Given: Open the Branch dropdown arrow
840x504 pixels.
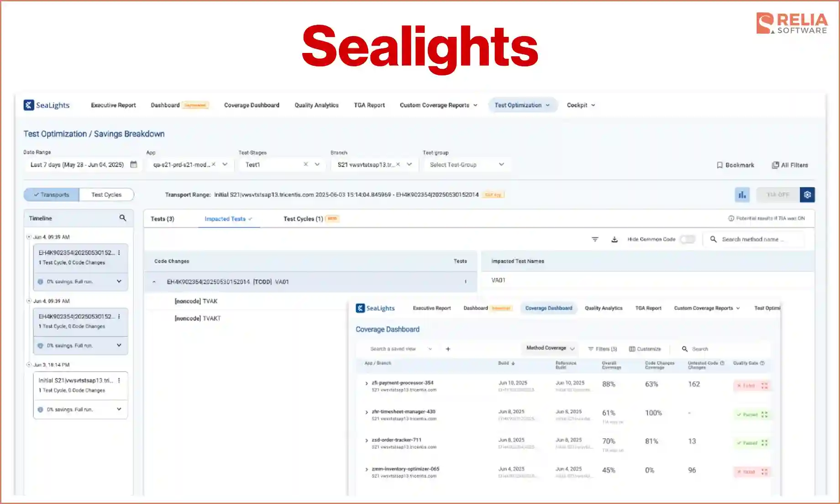Looking at the screenshot, I should point(409,164).
